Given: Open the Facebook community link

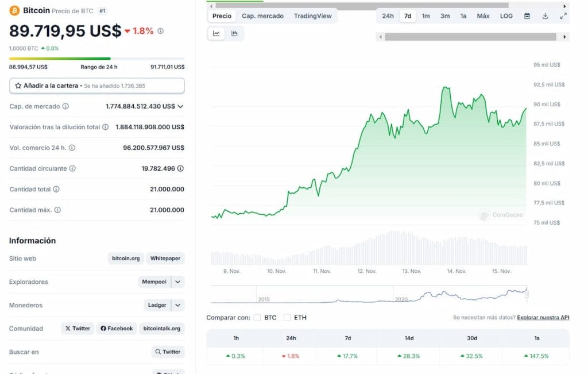Looking at the screenshot, I should [x=117, y=329].
